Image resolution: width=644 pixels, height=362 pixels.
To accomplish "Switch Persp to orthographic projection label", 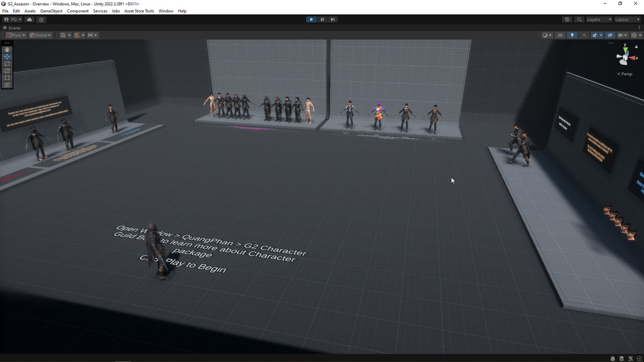I will [625, 74].
